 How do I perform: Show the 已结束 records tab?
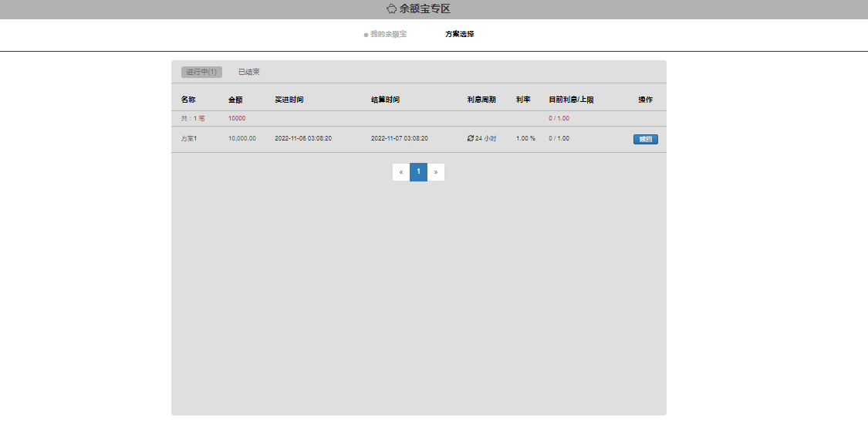click(248, 72)
